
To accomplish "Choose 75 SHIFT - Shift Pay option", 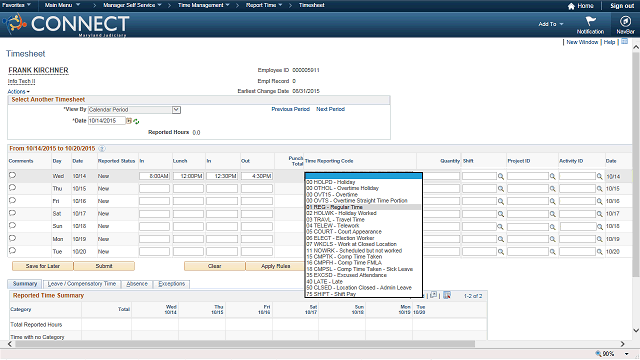I will click(x=363, y=294).
